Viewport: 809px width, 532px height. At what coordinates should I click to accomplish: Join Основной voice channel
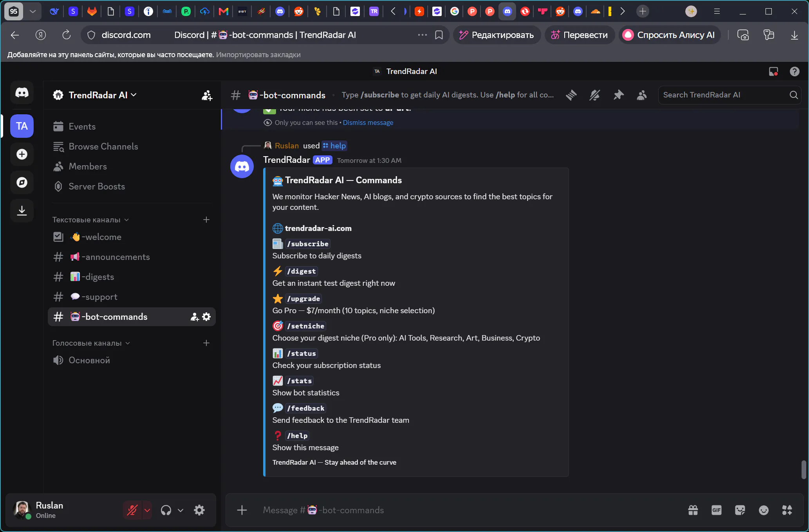coord(132,360)
